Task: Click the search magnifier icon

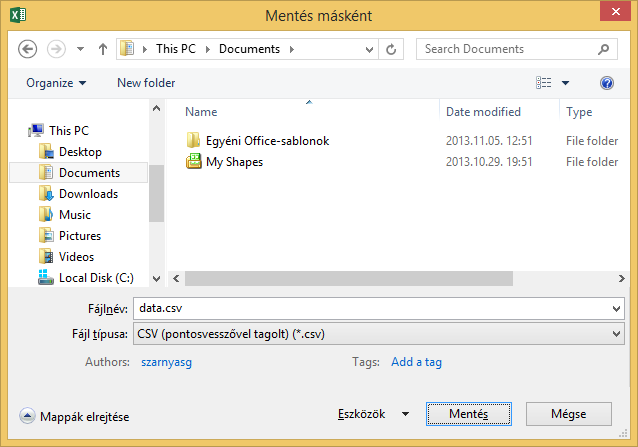Action: (603, 48)
